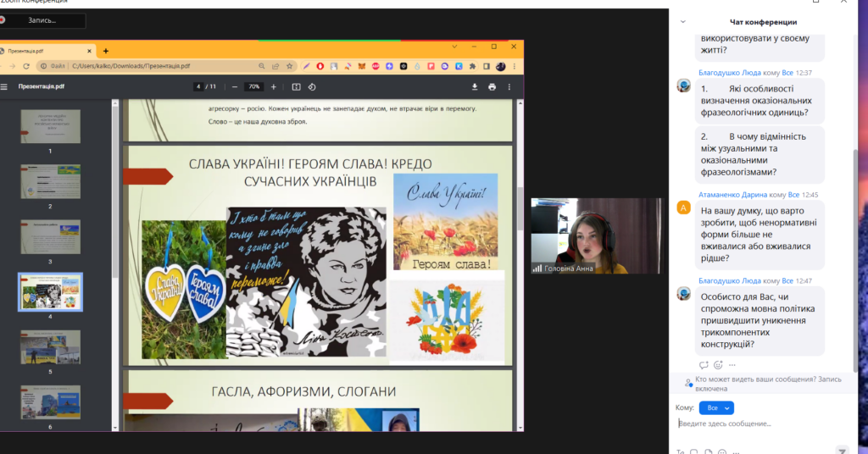Click 'Кто может видеть ваши сообщения?' link
The height and width of the screenshot is (454, 868).
tap(756, 379)
